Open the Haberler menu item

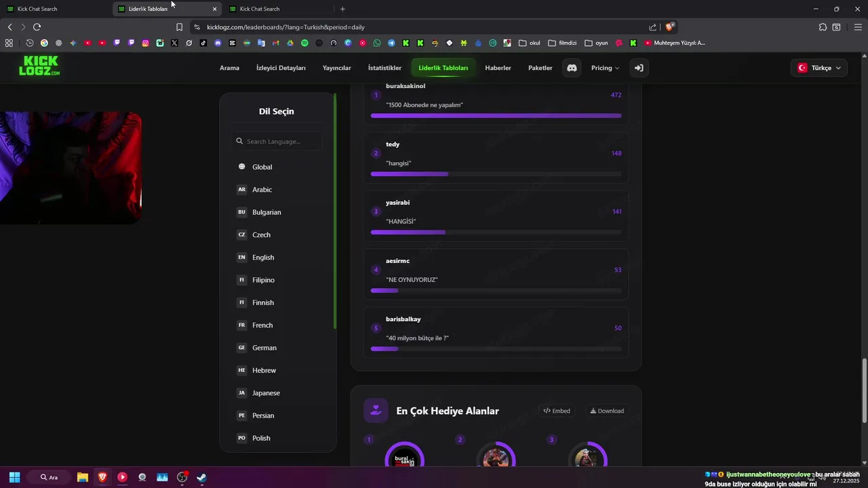498,68
